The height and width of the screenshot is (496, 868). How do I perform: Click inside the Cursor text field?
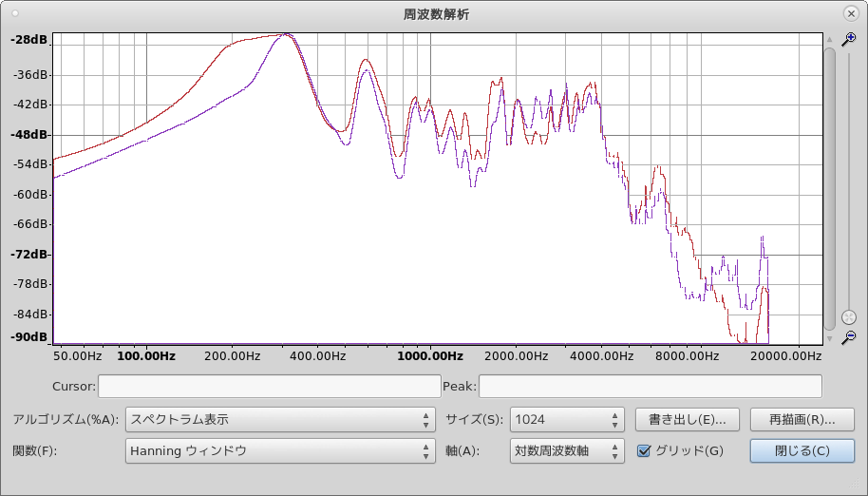coord(268,386)
